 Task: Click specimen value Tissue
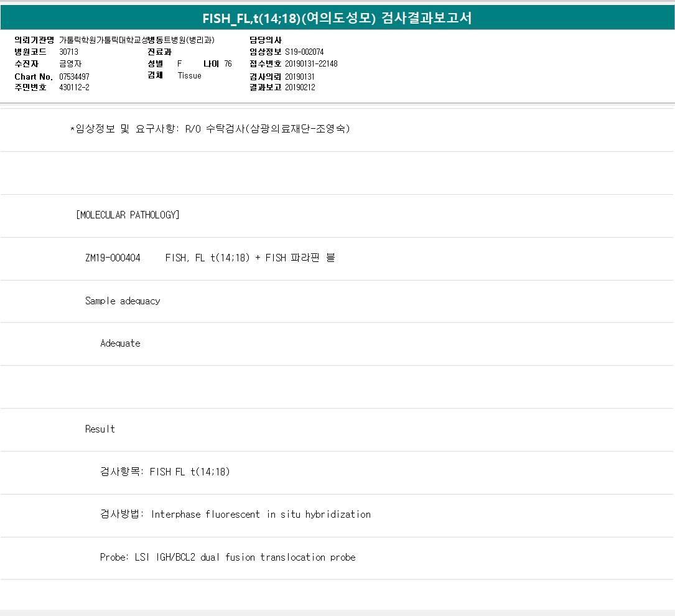tap(189, 75)
